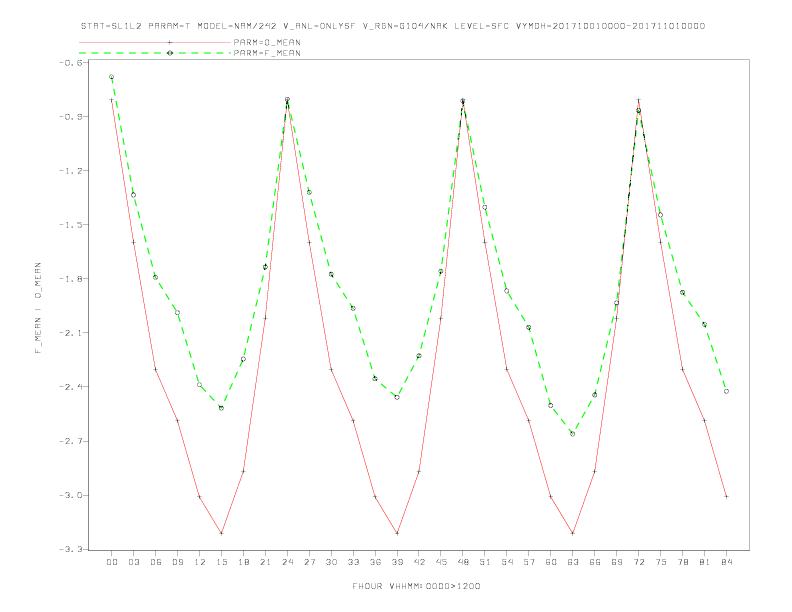Viewport: 792px width, 612px height.
Task: Click the 63 forecast hour tick label
Action: pyautogui.click(x=573, y=562)
